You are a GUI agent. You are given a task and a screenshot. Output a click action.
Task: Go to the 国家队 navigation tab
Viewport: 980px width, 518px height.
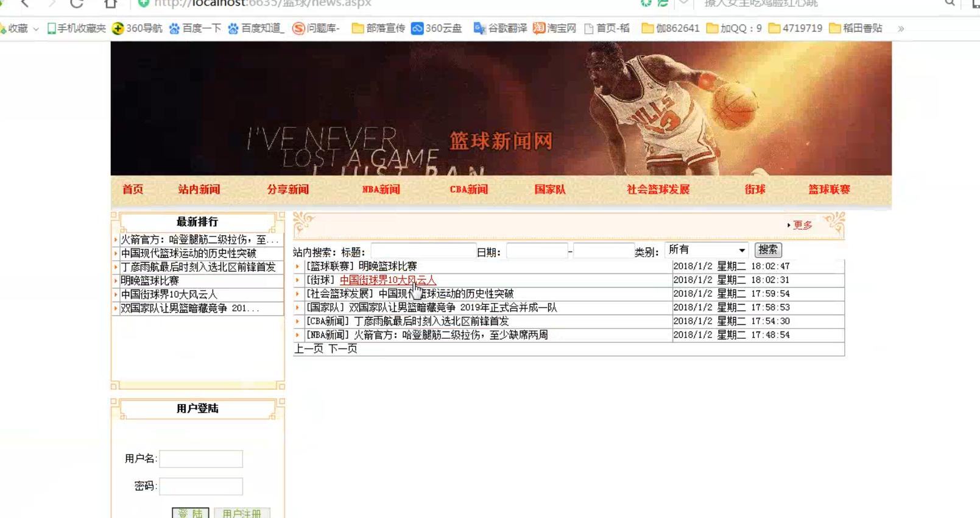550,190
